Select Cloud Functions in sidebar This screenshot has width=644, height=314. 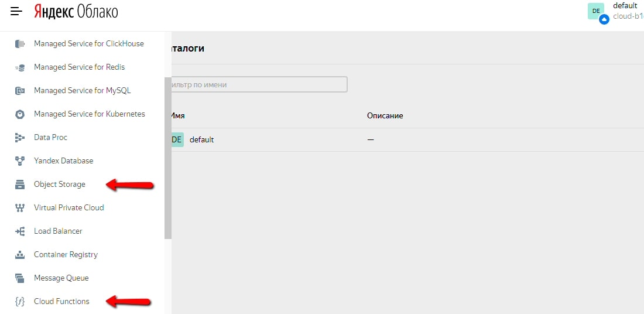(61, 301)
